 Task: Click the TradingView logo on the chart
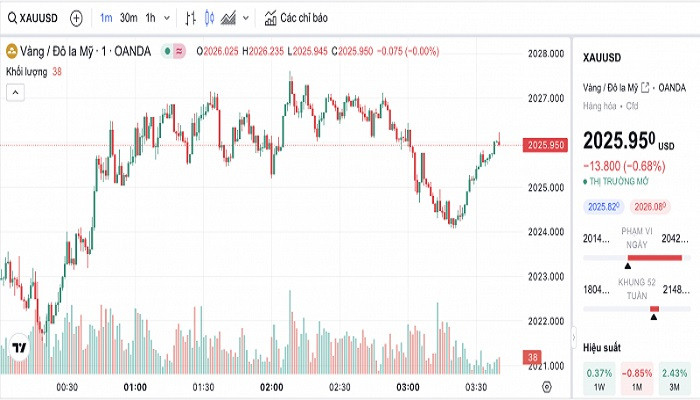click(18, 348)
